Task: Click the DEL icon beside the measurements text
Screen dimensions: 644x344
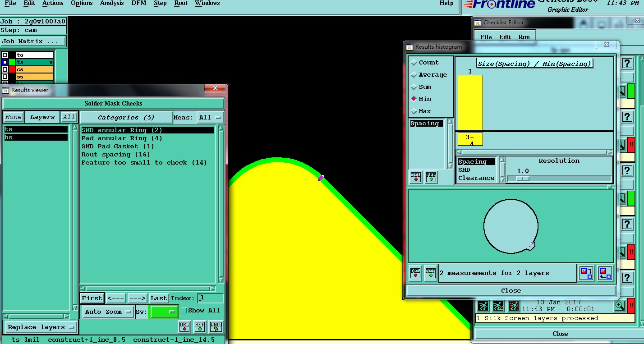Action: (x=415, y=273)
